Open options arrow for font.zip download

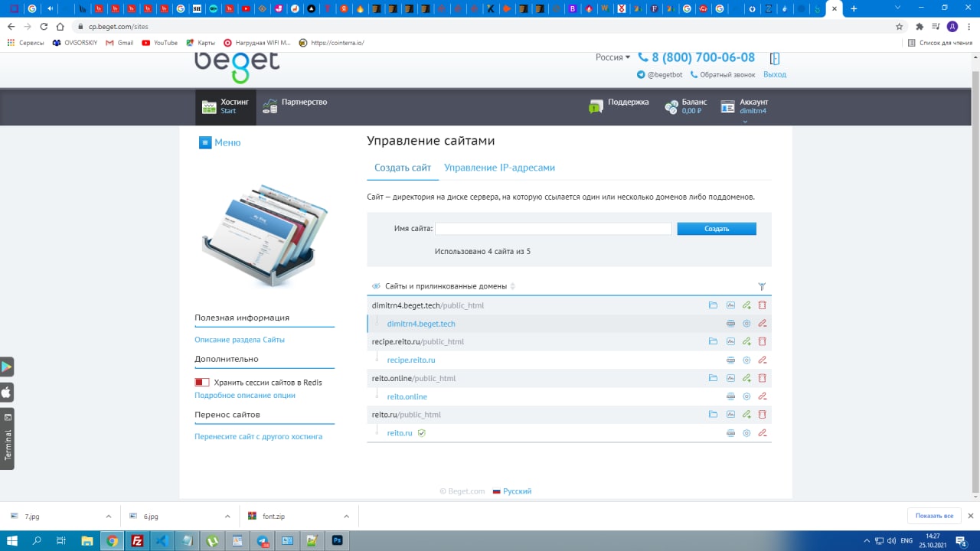click(346, 517)
